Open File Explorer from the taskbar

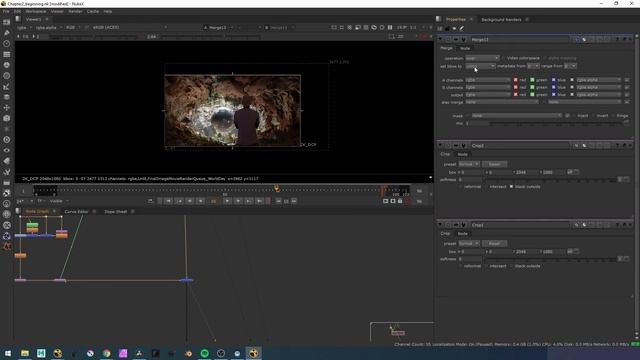tap(25, 353)
